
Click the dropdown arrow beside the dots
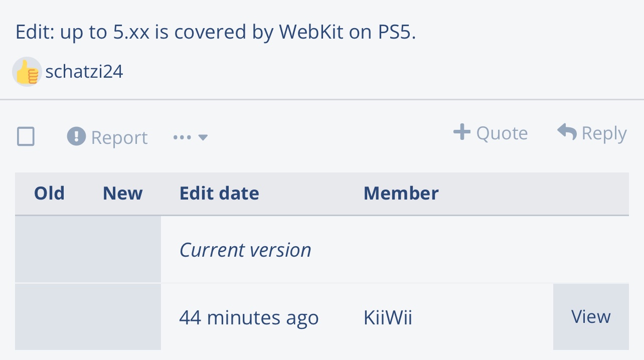(203, 137)
